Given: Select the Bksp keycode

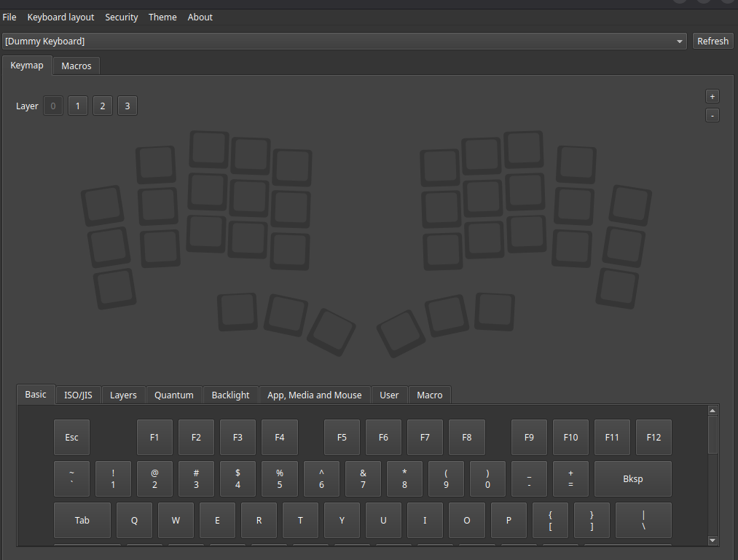Looking at the screenshot, I should [632, 478].
